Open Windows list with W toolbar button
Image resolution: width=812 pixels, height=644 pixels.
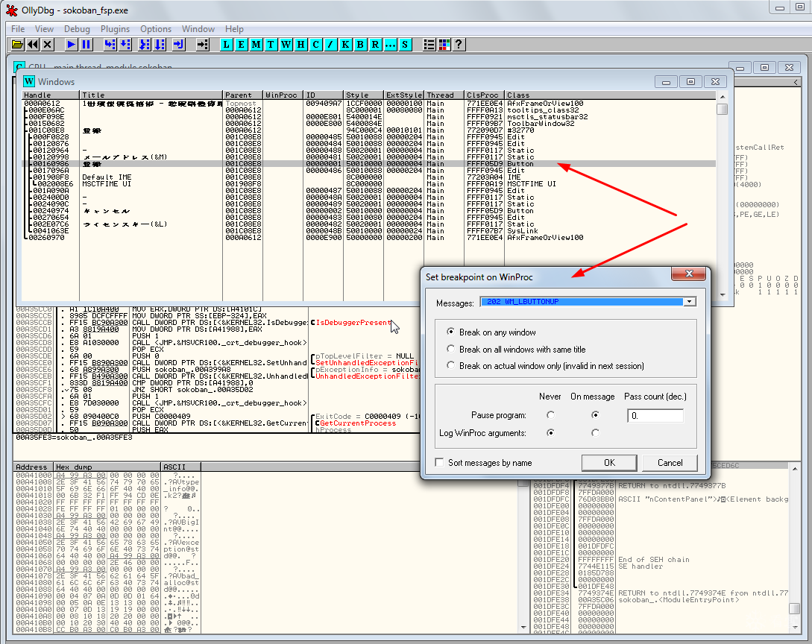coord(286,45)
